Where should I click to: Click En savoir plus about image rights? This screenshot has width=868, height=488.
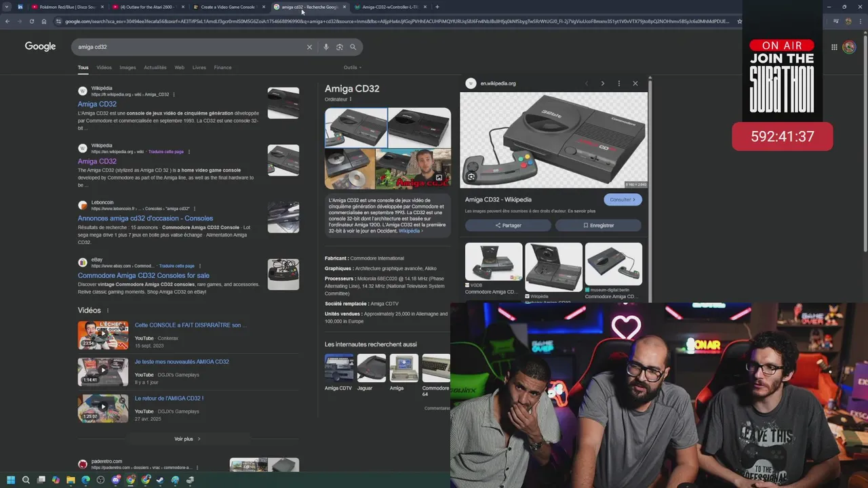(582, 211)
